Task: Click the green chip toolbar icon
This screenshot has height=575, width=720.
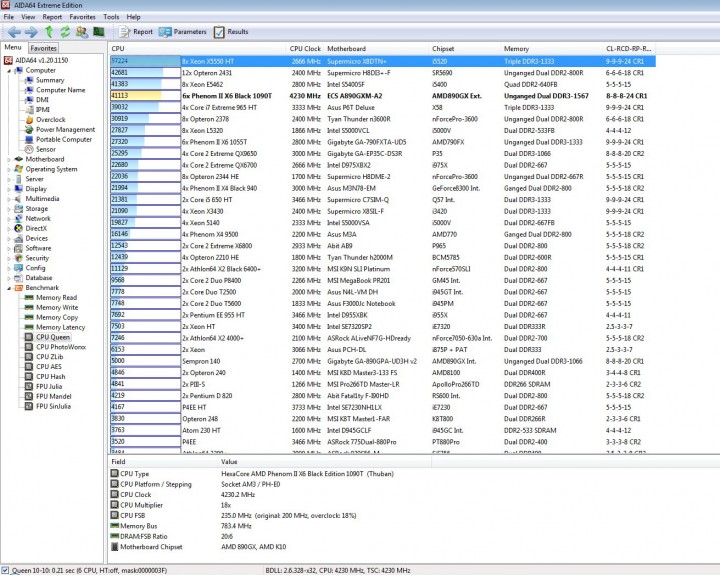Action: point(99,32)
